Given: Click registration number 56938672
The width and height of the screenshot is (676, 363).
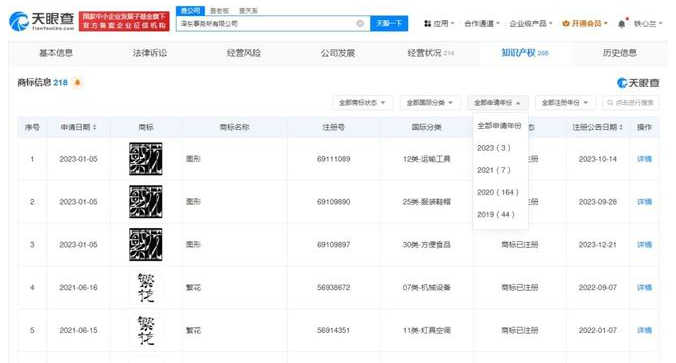Looking at the screenshot, I should [334, 288].
